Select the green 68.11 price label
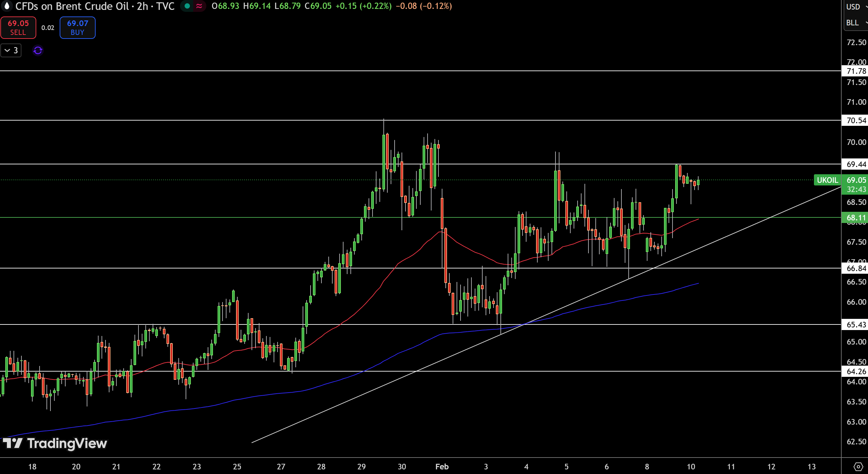 pos(855,218)
